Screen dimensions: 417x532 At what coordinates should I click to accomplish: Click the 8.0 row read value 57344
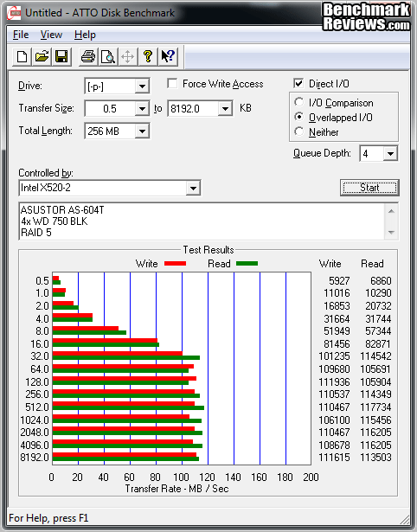click(x=378, y=331)
